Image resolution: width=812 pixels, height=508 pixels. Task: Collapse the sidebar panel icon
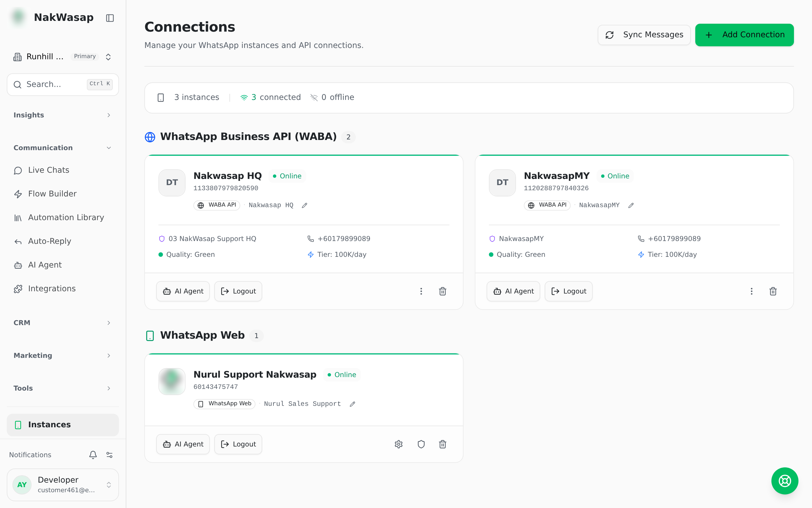(x=110, y=18)
